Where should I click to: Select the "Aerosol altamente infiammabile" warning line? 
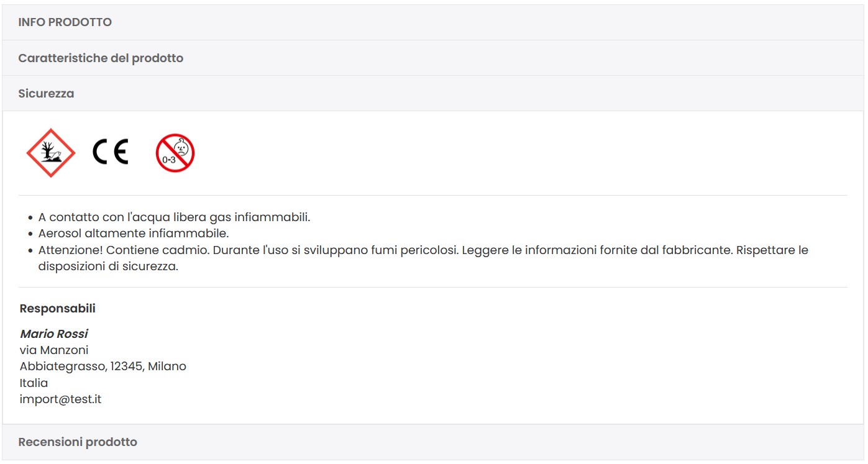pyautogui.click(x=134, y=234)
